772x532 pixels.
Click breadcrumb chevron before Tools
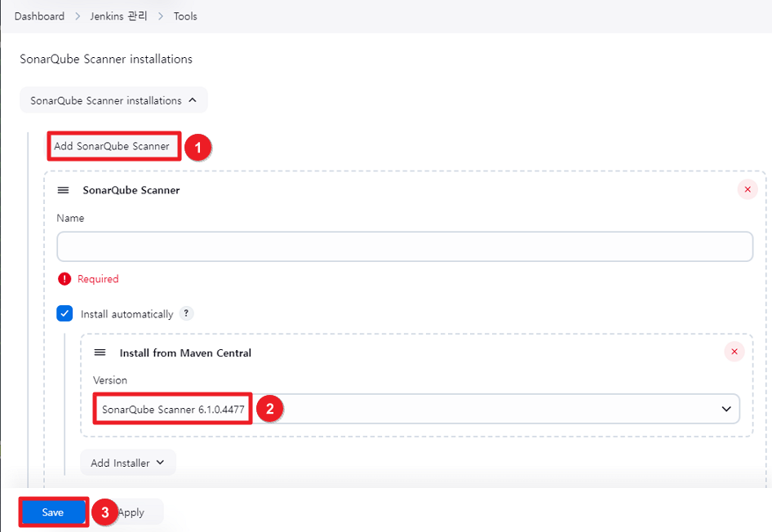[x=161, y=16]
